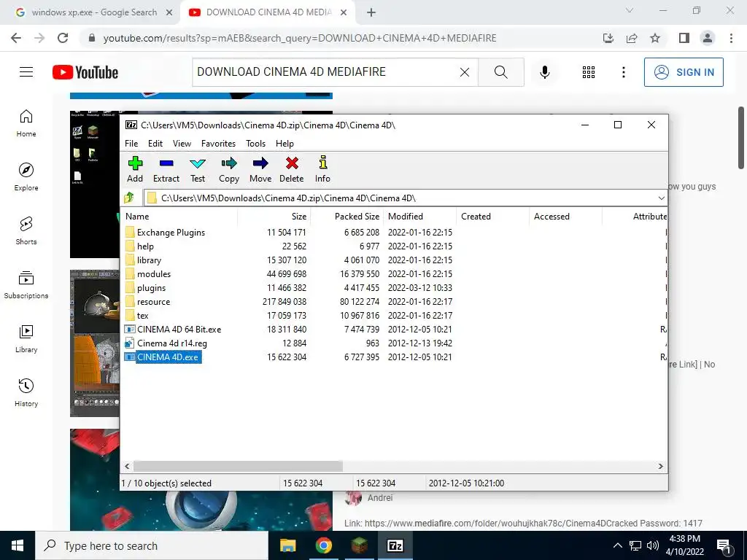Select the tex folder row
This screenshot has height=560, width=747.
(x=142, y=315)
